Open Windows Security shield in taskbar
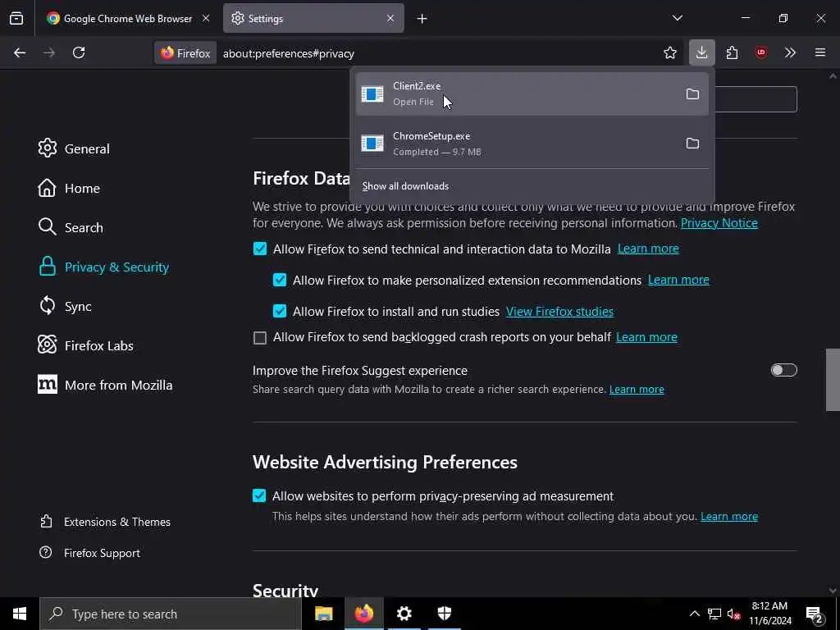840x630 pixels. coord(444,614)
